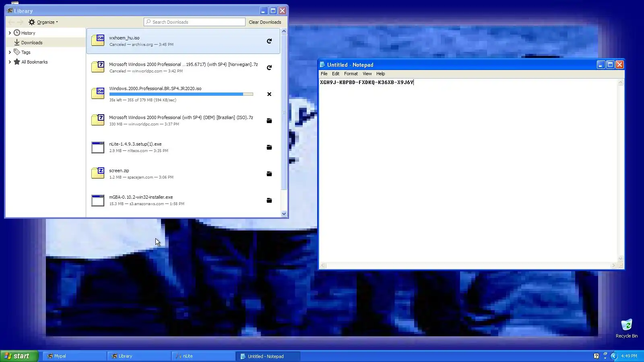Select the mGBA-0.10.2-win32-installer.exe file name
644x362 pixels.
pos(141,197)
